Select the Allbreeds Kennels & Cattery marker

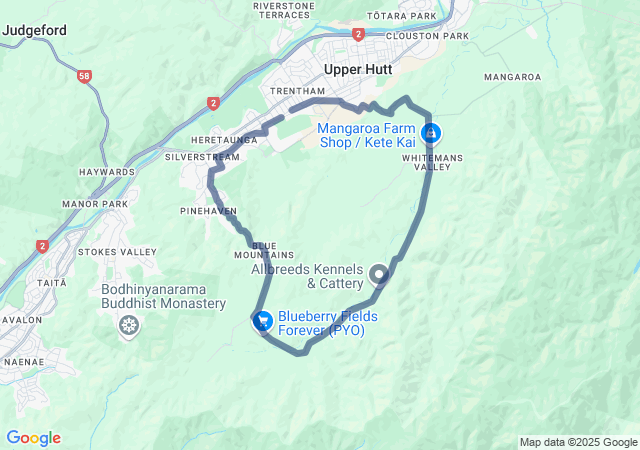[x=379, y=274]
